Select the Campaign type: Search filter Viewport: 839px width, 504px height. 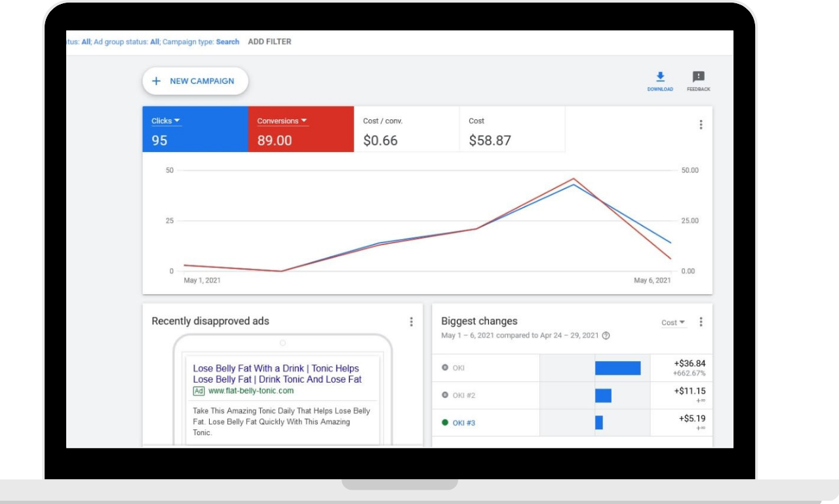[227, 41]
